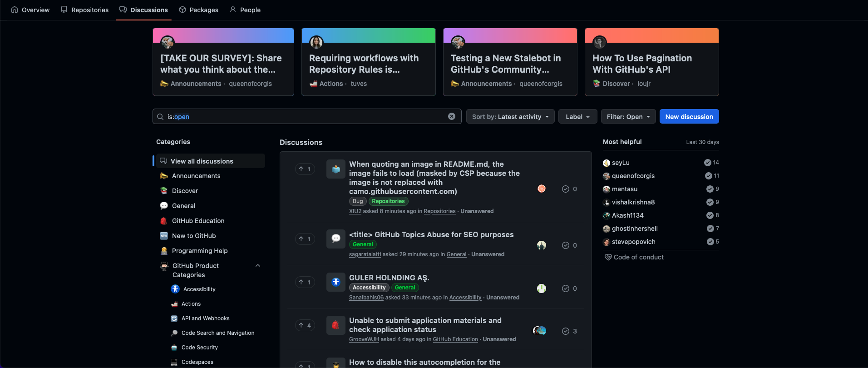This screenshot has width=868, height=368.
Task: Open author XIU2's profile link
Action: click(355, 211)
